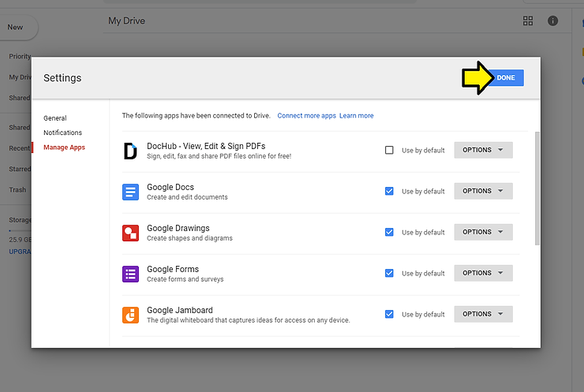The height and width of the screenshot is (392, 584).
Task: Disable Google Jamboard Use by default
Action: tap(389, 314)
